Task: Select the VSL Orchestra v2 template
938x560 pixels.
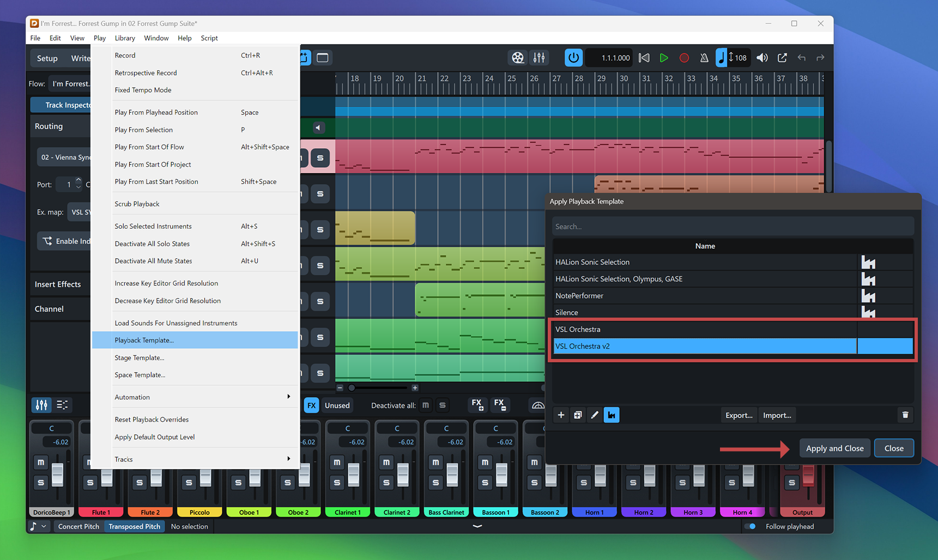Action: click(x=733, y=346)
